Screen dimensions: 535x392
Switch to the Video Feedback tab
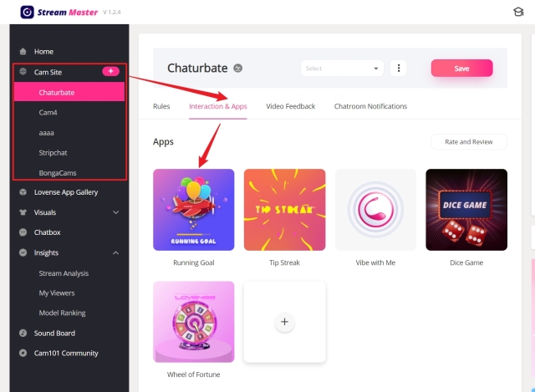[291, 106]
